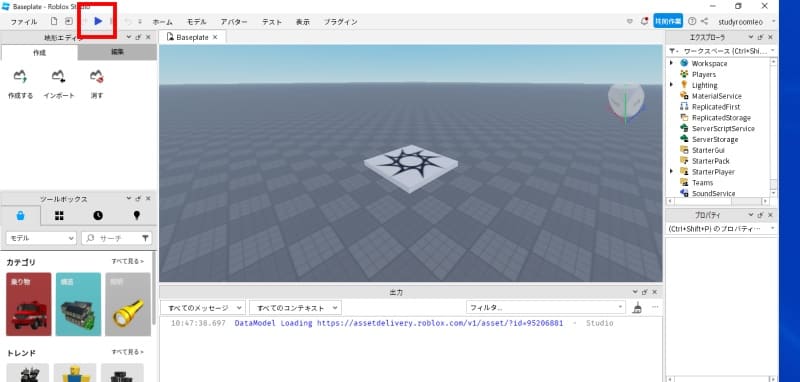
Task: Click the Open place icon beside New
Action: (68, 21)
